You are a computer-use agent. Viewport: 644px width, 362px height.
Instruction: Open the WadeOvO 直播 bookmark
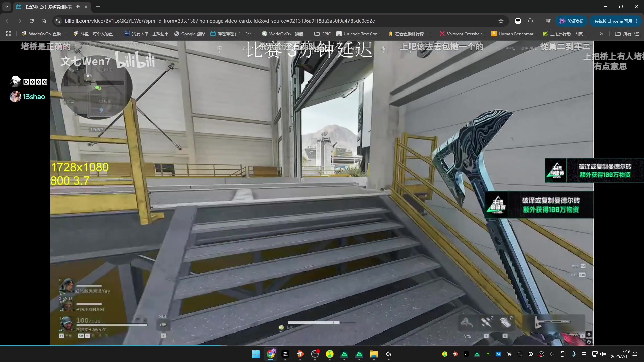coord(44,34)
